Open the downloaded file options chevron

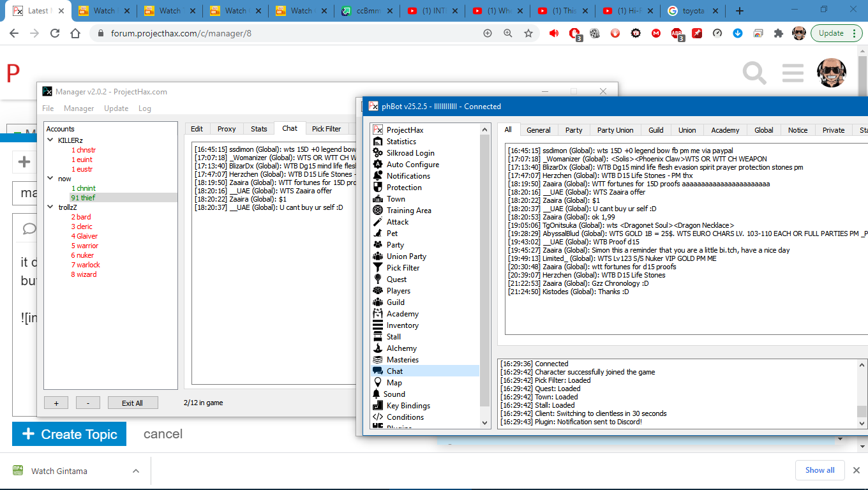[x=135, y=471]
